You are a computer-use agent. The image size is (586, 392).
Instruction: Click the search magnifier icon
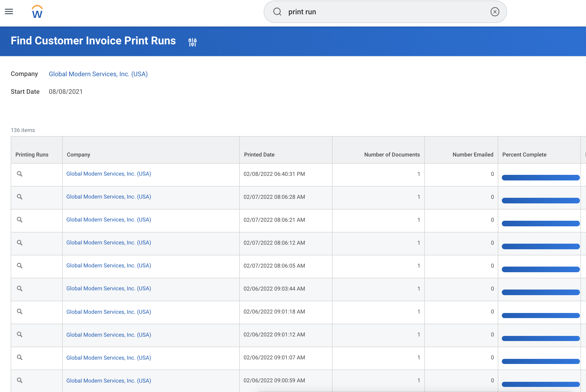[x=277, y=12]
